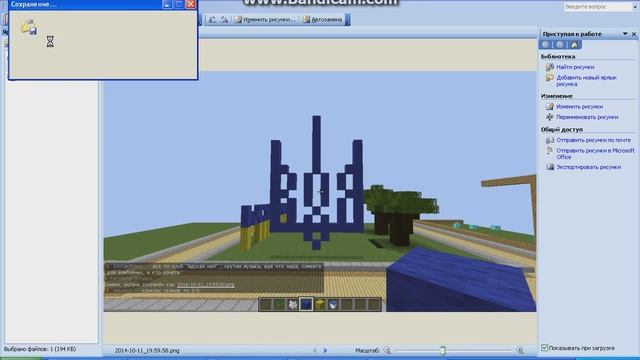The width and height of the screenshot is (640, 360).
Task: Open the Приступая к работе pane menu arrow
Action: (x=625, y=34)
